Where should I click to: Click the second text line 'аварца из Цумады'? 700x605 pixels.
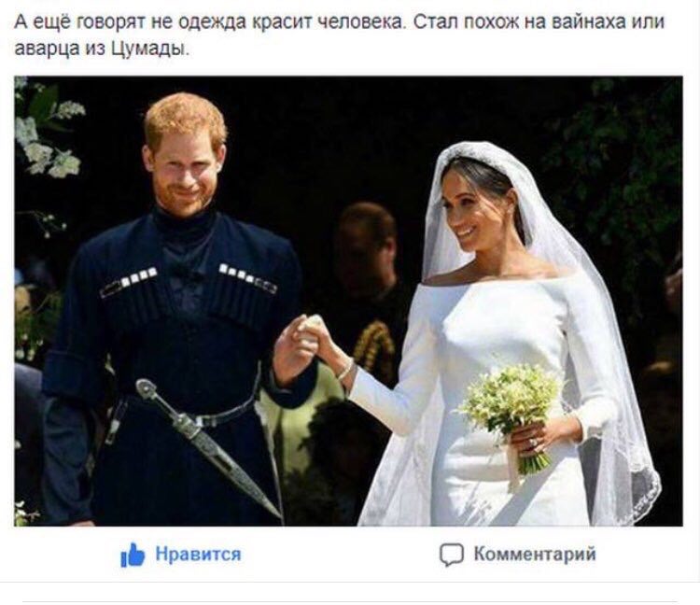tap(102, 49)
